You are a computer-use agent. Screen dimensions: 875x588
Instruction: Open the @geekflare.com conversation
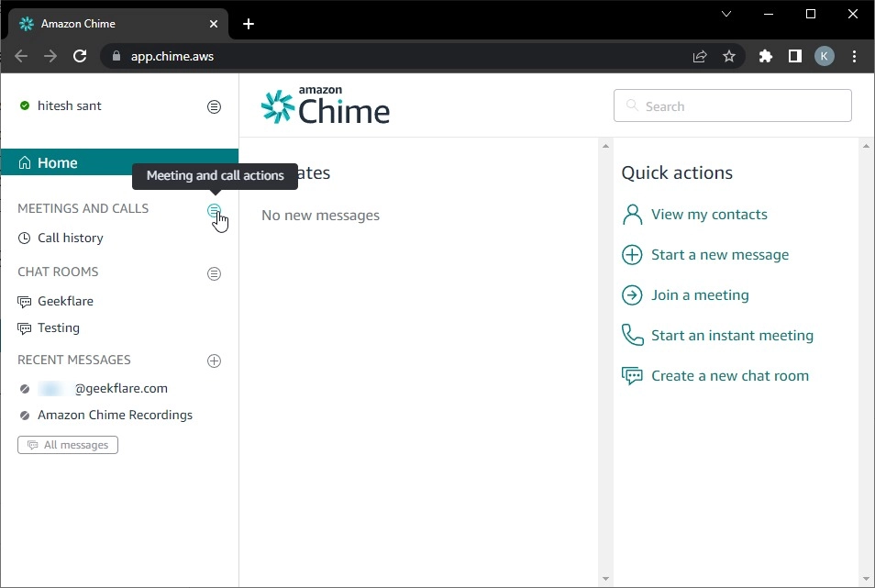coord(103,389)
